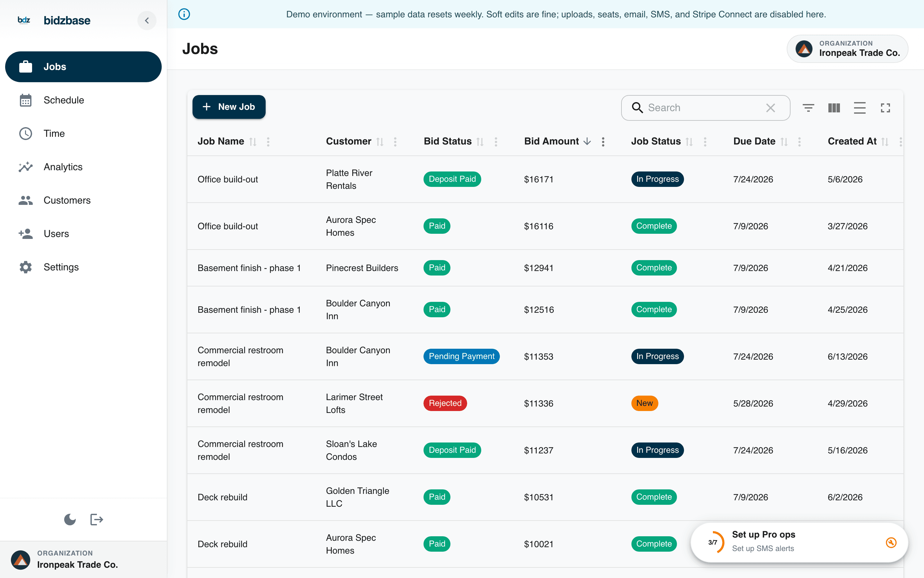Open Job Status column actions menu
This screenshot has height=578, width=924.
click(x=705, y=142)
